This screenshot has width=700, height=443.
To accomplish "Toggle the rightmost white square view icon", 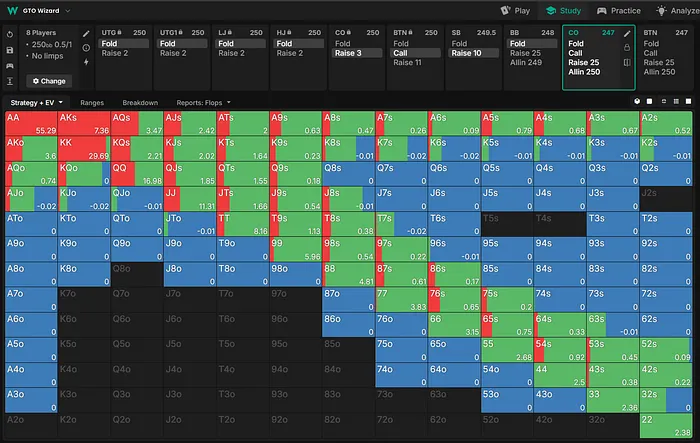I will click(x=686, y=102).
